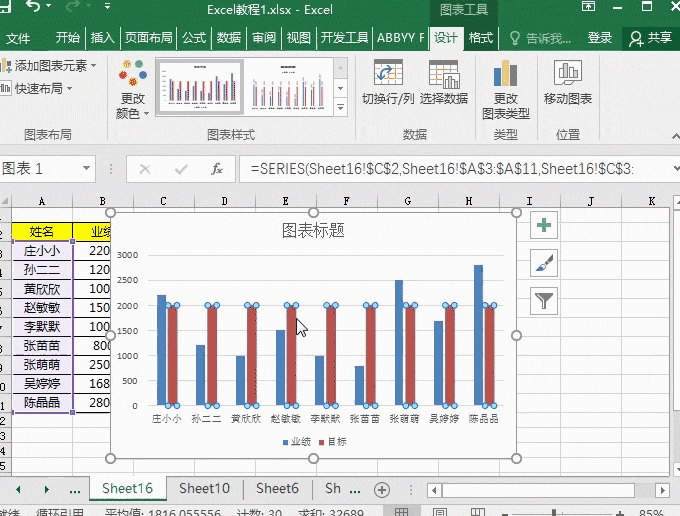Click the Name Box showing 图表 1
Image resolution: width=680 pixels, height=516 pixels.
(x=39, y=168)
